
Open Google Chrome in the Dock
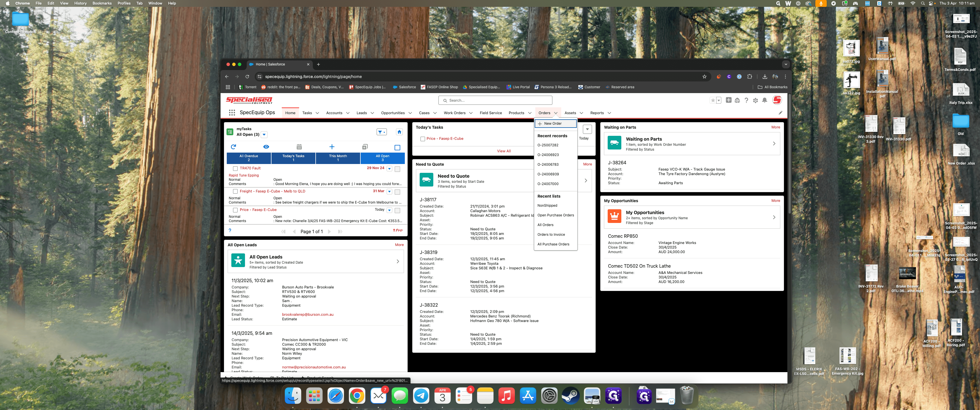(x=357, y=396)
